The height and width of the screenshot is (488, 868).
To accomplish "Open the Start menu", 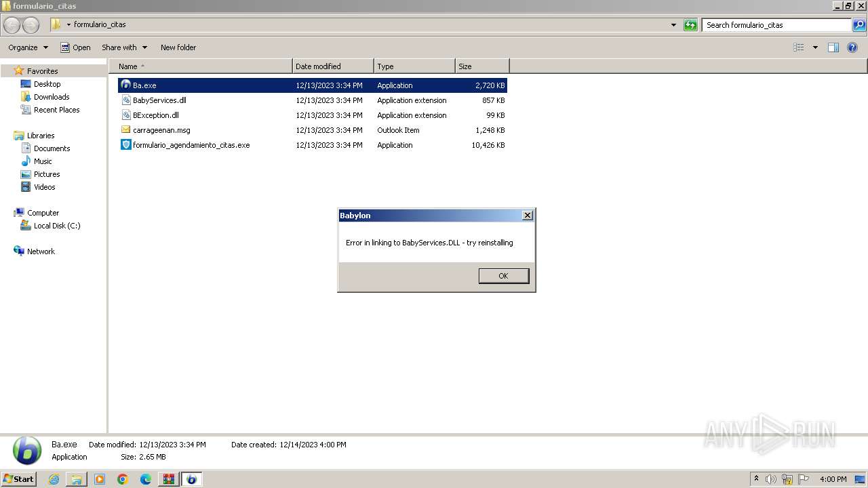I will point(19,479).
